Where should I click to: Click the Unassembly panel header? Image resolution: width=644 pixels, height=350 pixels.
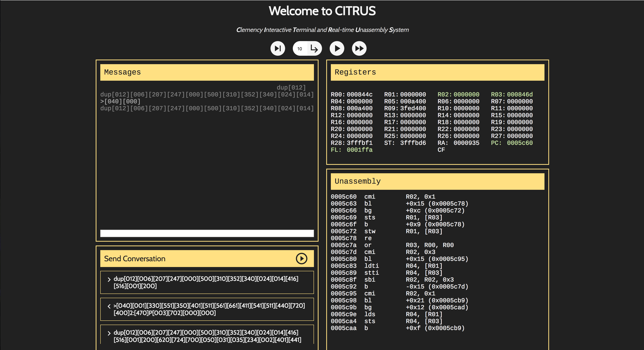(x=437, y=181)
